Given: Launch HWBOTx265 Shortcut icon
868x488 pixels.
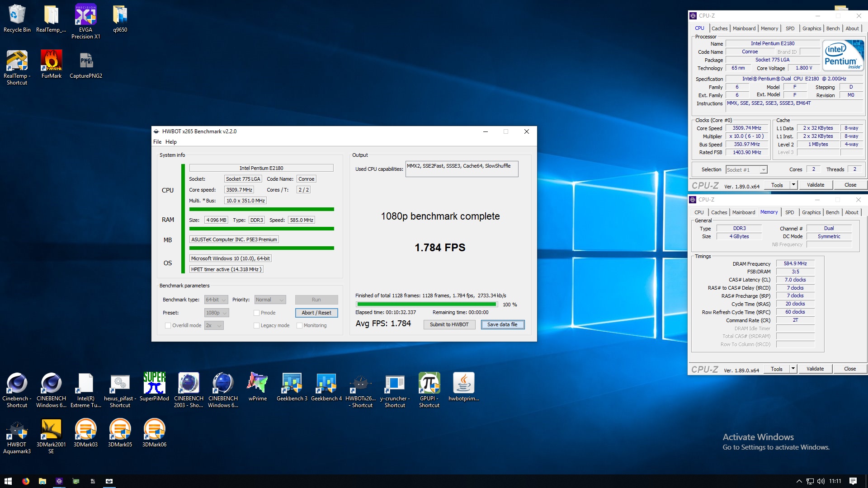Looking at the screenshot, I should pos(360,390).
